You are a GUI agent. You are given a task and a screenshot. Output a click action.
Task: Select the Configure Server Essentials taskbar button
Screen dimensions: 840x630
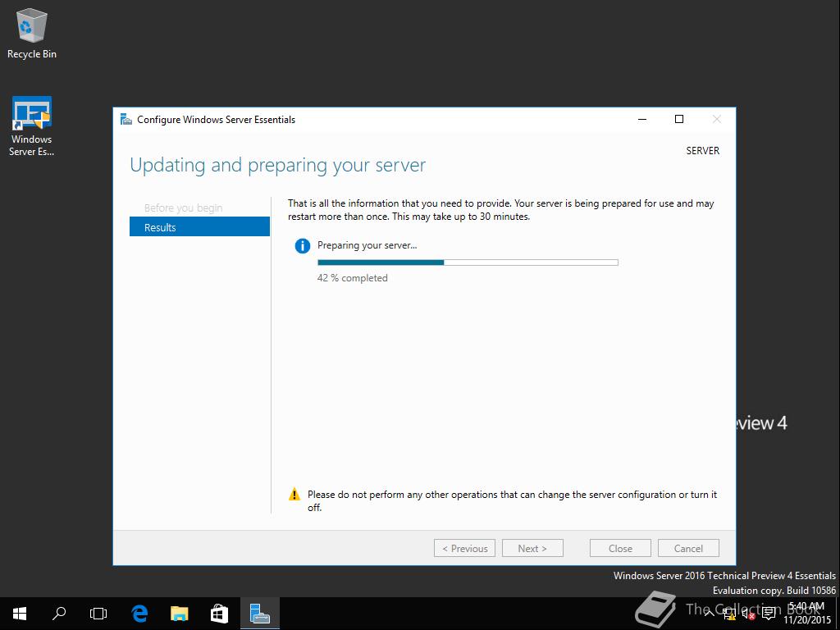(x=260, y=614)
